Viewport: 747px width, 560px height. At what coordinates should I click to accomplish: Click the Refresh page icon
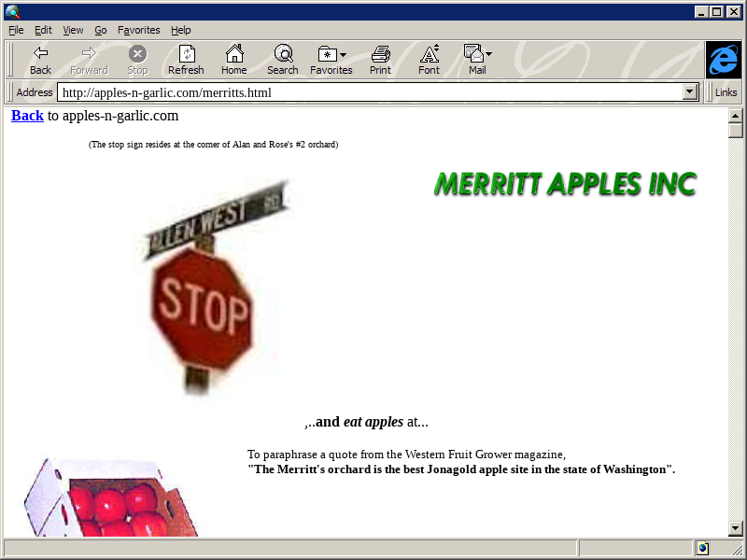(186, 54)
